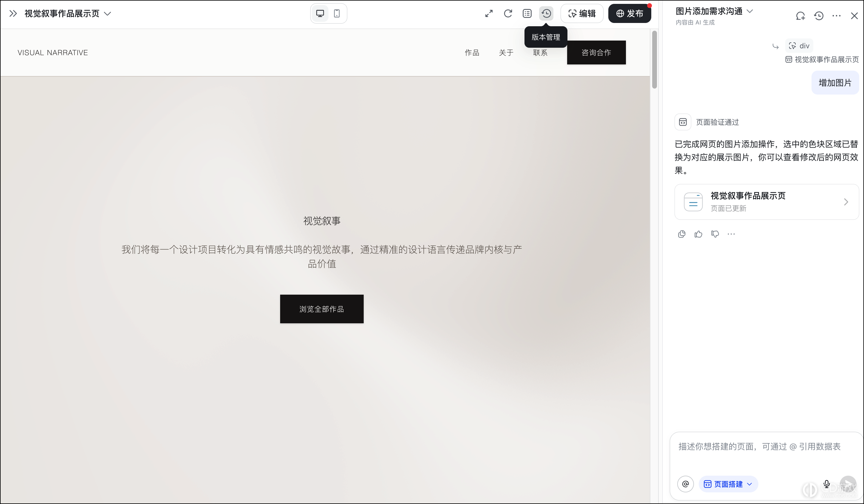Click the preview vertical scrollbar
Image resolution: width=864 pixels, height=504 pixels.
pyautogui.click(x=654, y=60)
